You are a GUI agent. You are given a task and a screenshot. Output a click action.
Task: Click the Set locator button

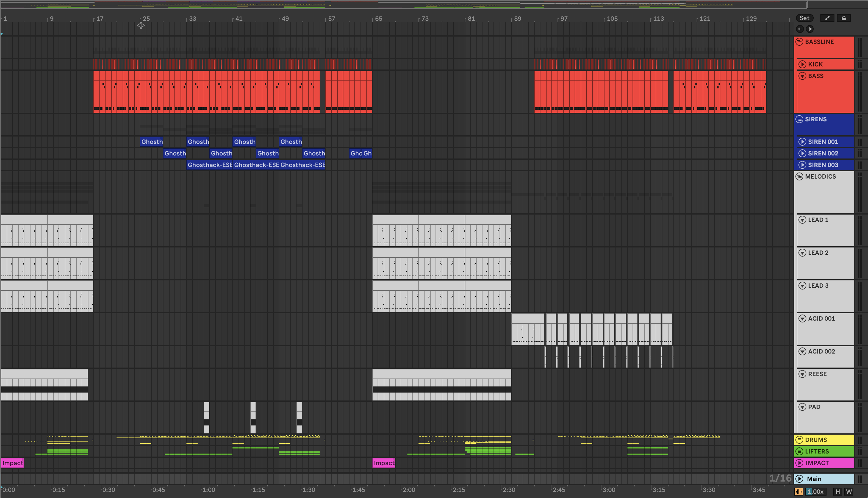tap(804, 18)
